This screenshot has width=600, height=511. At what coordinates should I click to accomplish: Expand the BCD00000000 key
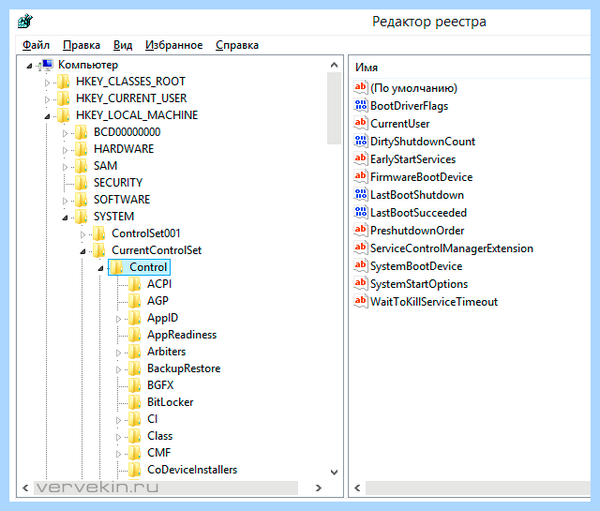point(65,133)
